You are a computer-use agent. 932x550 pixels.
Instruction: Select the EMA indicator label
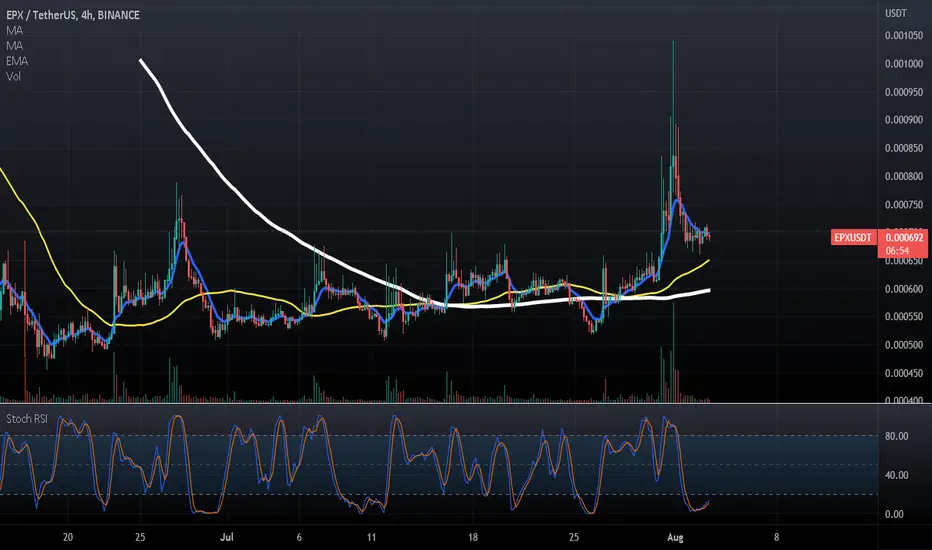point(17,61)
